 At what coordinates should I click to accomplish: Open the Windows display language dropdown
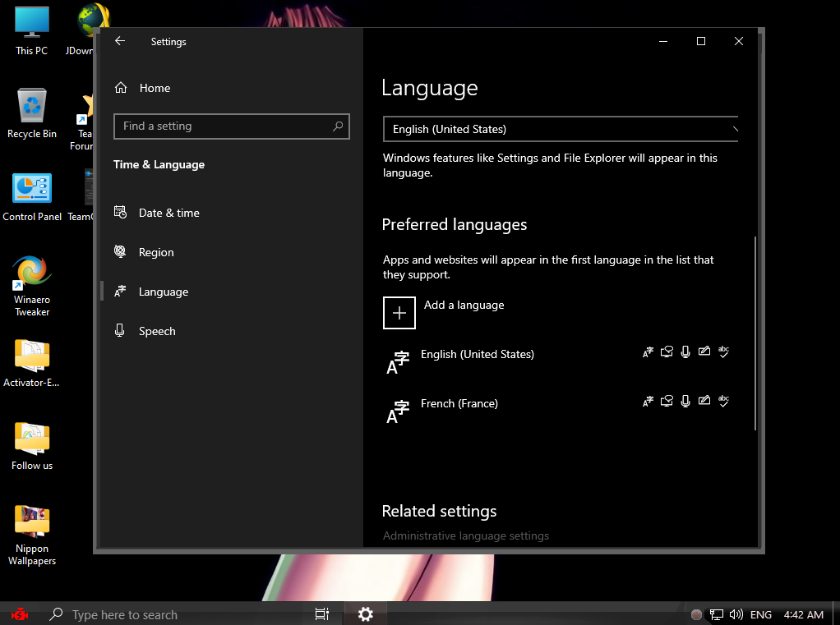(x=561, y=129)
